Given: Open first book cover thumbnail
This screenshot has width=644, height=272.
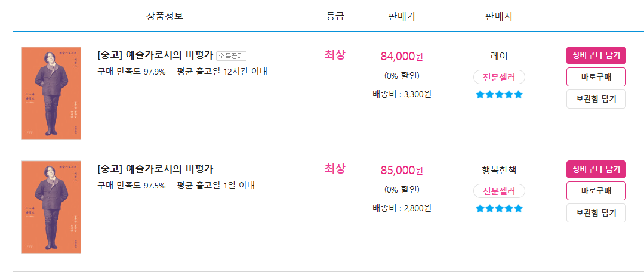Looking at the screenshot, I should [x=51, y=93].
